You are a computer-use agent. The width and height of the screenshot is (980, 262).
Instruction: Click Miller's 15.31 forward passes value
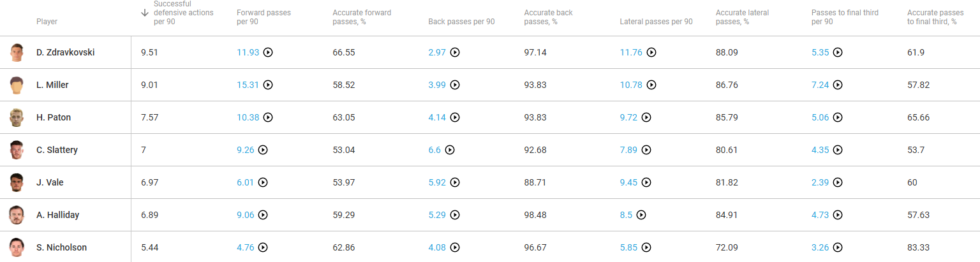tap(248, 85)
